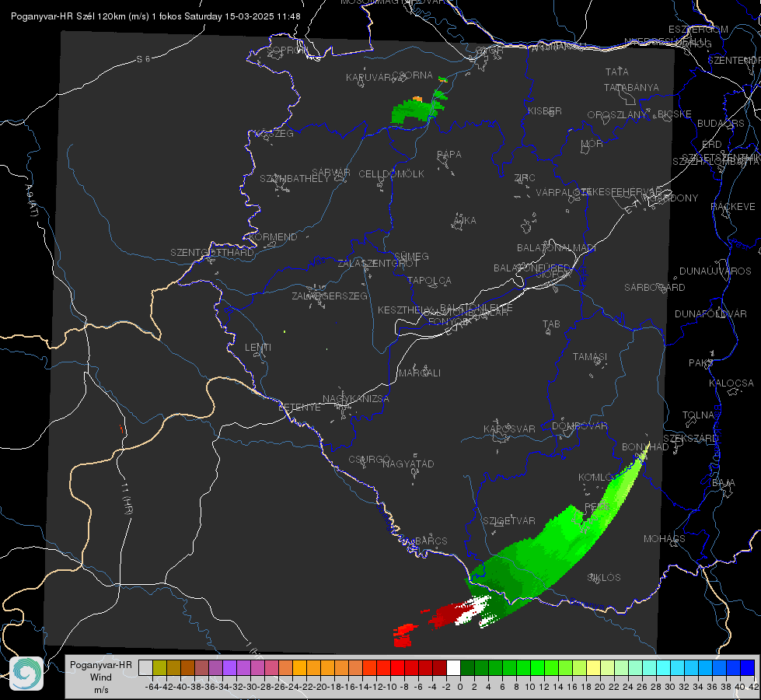Click the SIKLÓS town label

pos(604,578)
